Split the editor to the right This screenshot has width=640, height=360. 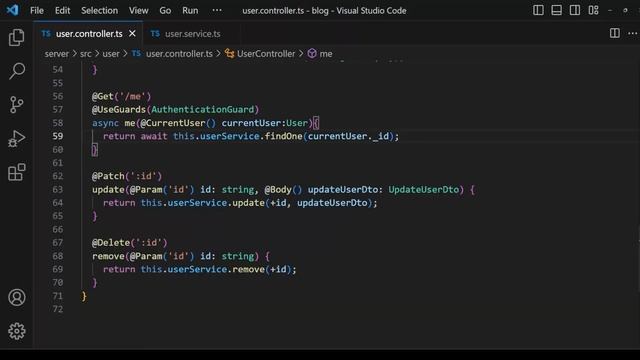click(614, 33)
